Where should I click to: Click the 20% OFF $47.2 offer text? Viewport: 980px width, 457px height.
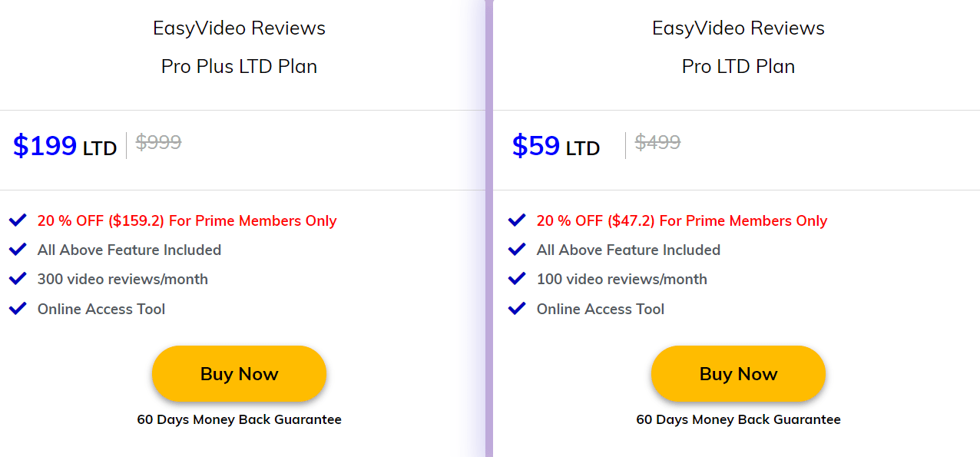[x=681, y=220]
